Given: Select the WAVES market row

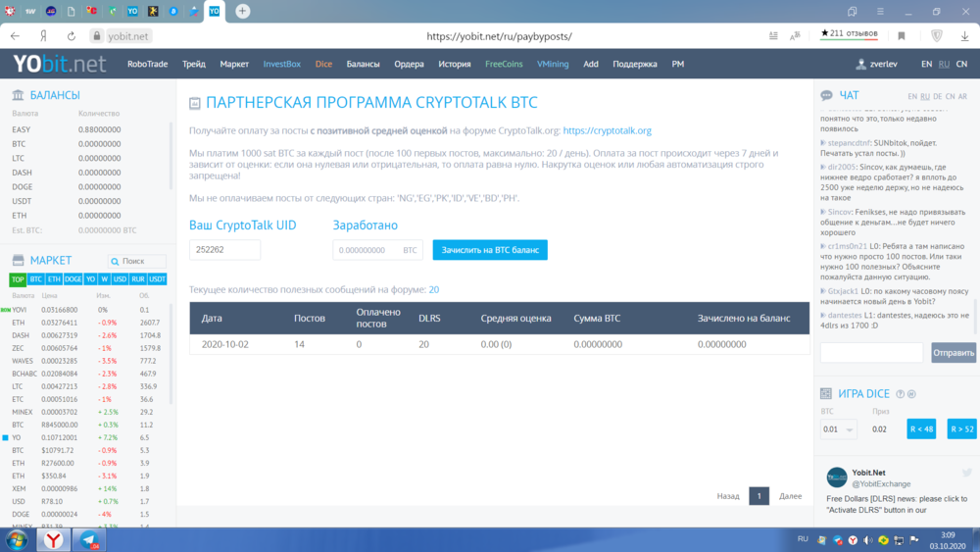Looking at the screenshot, I should click(x=85, y=361).
